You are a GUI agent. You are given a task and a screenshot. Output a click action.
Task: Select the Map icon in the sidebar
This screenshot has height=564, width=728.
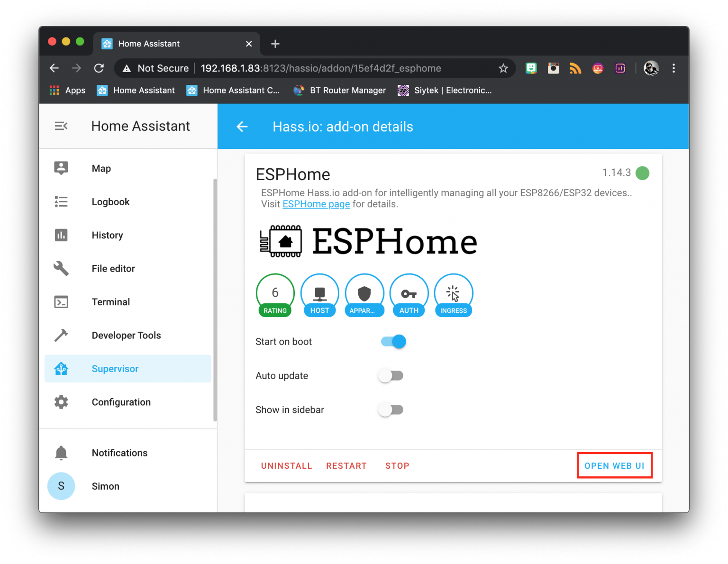(x=61, y=168)
